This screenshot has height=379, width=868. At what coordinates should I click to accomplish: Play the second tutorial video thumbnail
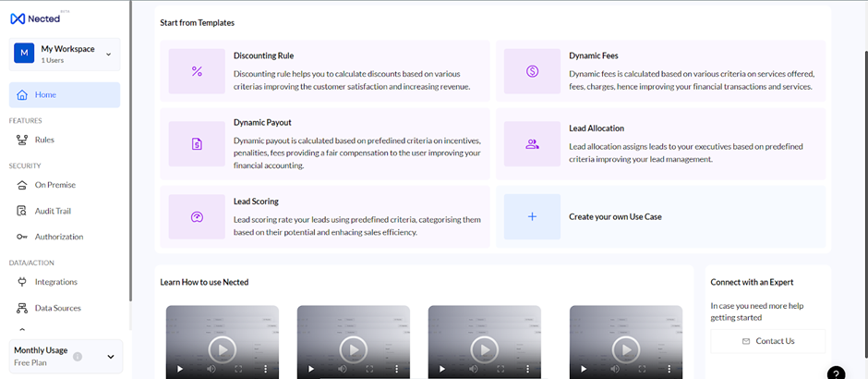354,349
